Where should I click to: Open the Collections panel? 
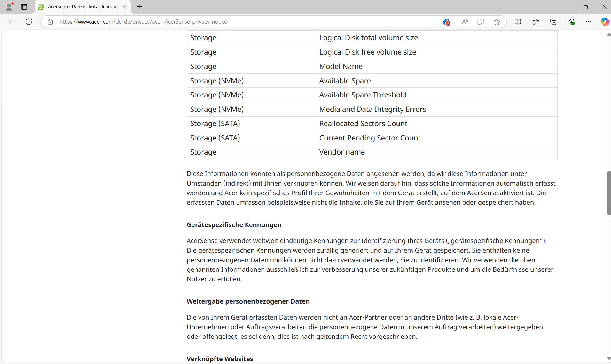pos(553,22)
